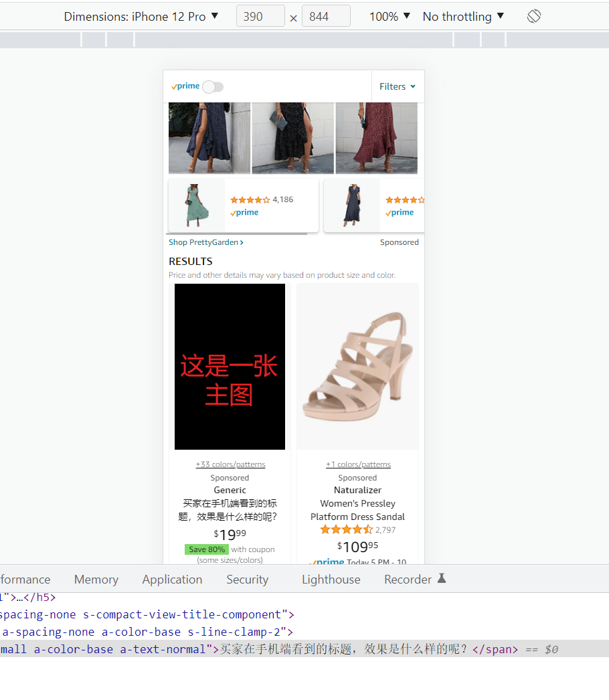Click the $109.95 price
This screenshot has height=700, width=609.
357,546
